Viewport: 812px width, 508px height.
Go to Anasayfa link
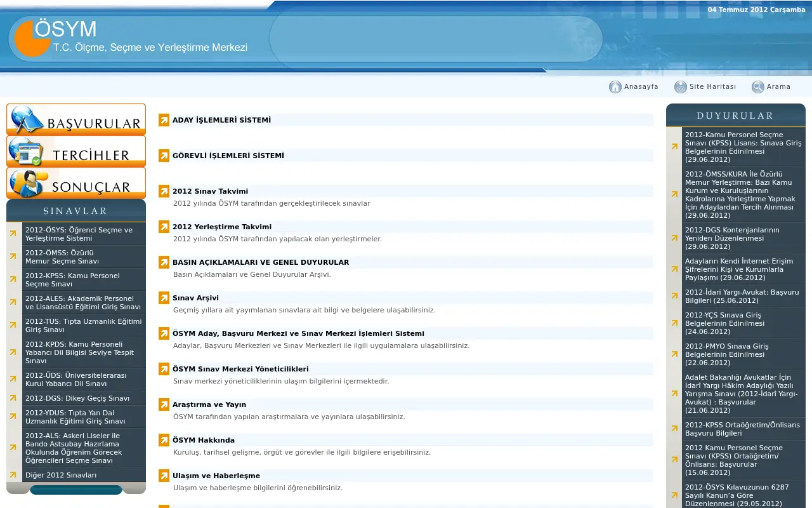[641, 87]
